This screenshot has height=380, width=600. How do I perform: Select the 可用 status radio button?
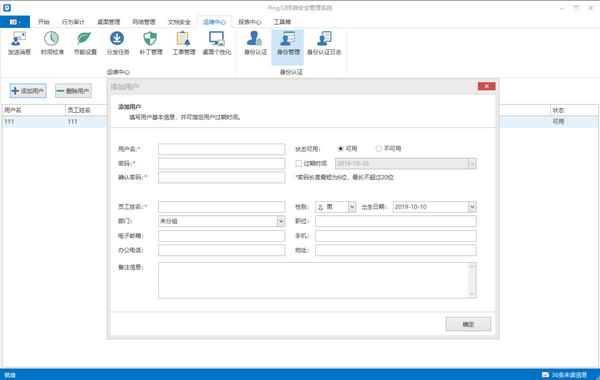[x=341, y=148]
